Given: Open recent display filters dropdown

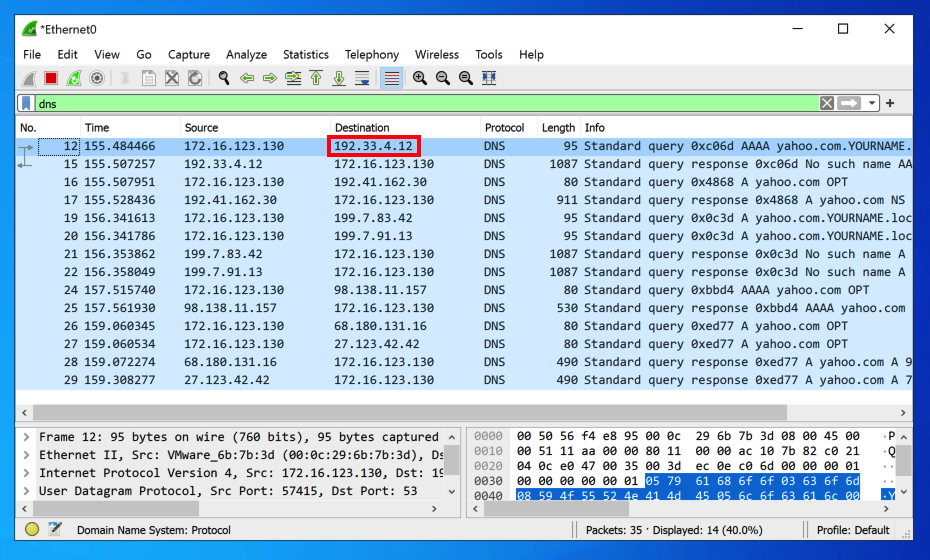Looking at the screenshot, I should [871, 103].
